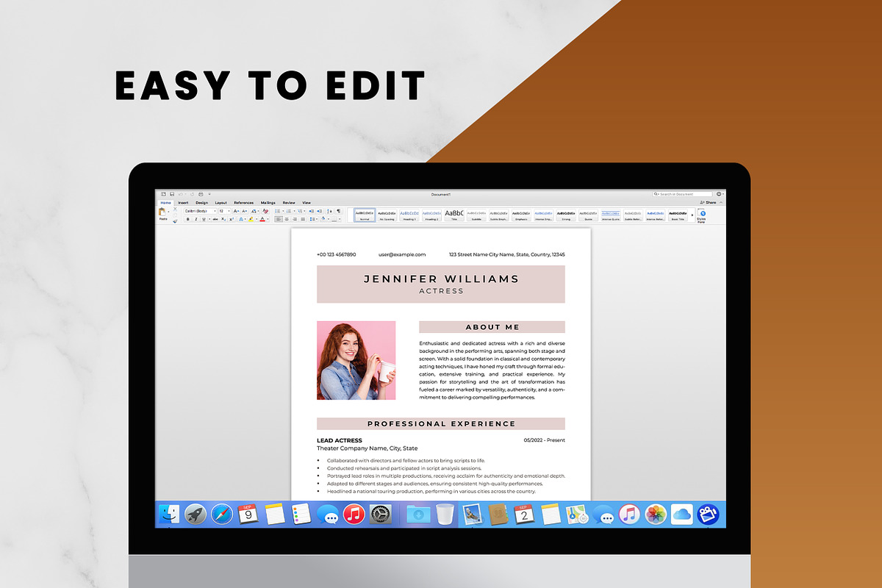882x588 pixels.
Task: Increase font size with larger A icon
Action: (x=236, y=211)
